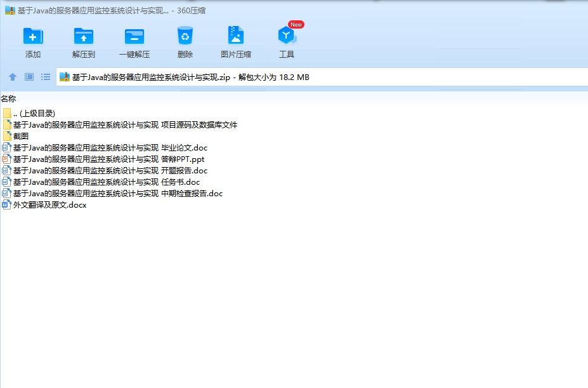The width and height of the screenshot is (588, 388).
Task: Select the 任务书.doc file name
Action: (107, 182)
